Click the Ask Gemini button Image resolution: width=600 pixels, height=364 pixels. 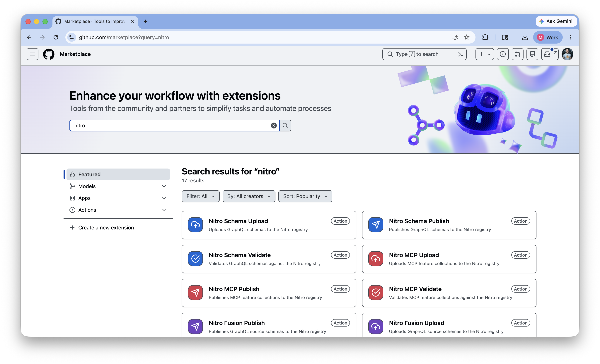coord(556,21)
